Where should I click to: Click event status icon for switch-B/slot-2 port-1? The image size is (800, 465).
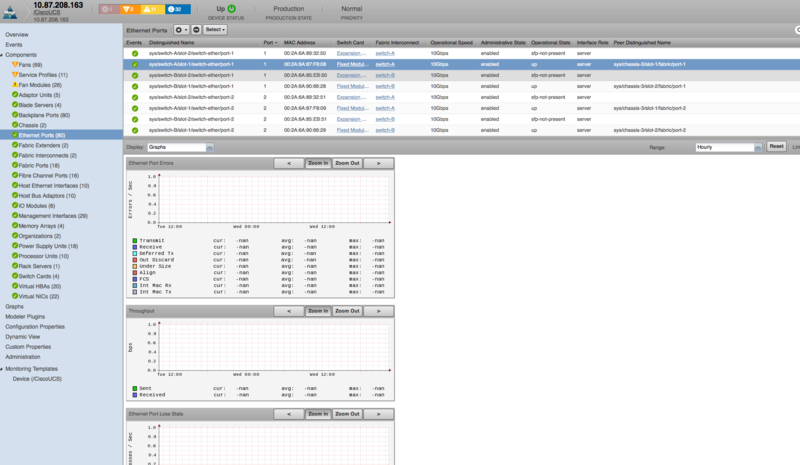pos(135,76)
